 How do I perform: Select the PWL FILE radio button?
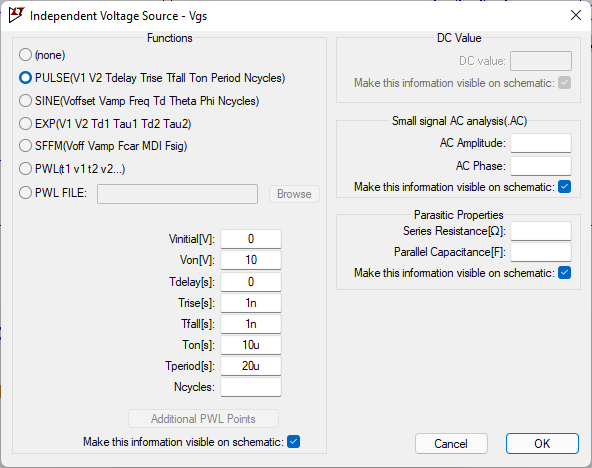pos(25,193)
